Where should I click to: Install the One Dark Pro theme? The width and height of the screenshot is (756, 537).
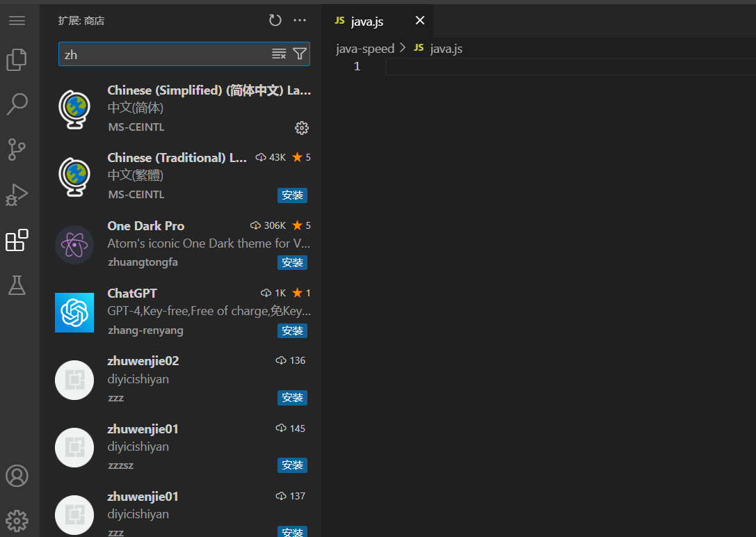click(292, 263)
